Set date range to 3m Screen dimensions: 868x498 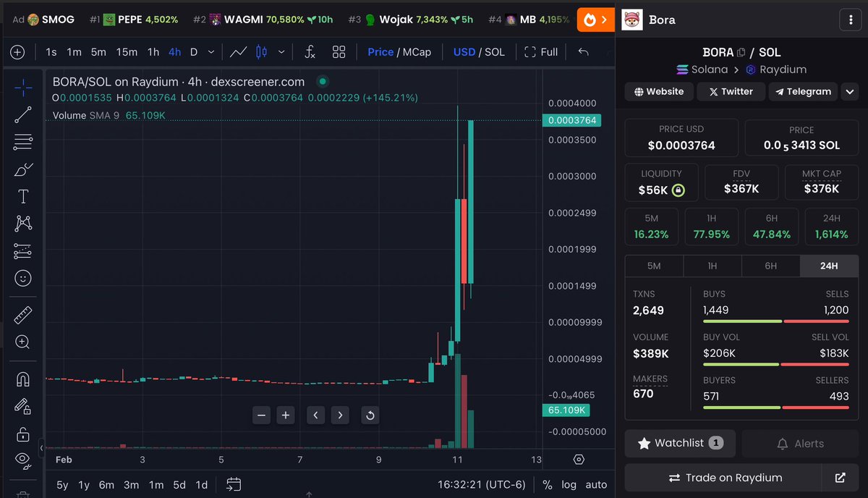click(x=131, y=485)
